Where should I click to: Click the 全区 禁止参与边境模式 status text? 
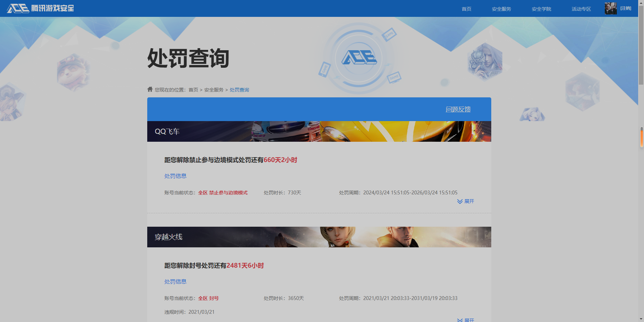tap(223, 193)
